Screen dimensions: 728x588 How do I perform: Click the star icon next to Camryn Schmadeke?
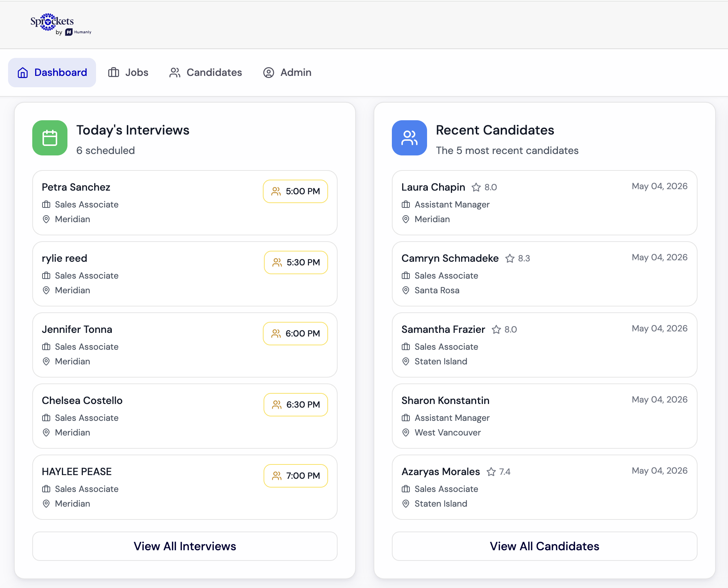click(510, 258)
